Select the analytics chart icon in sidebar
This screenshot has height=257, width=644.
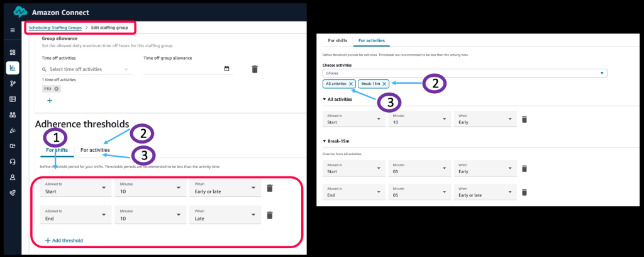pyautogui.click(x=13, y=67)
